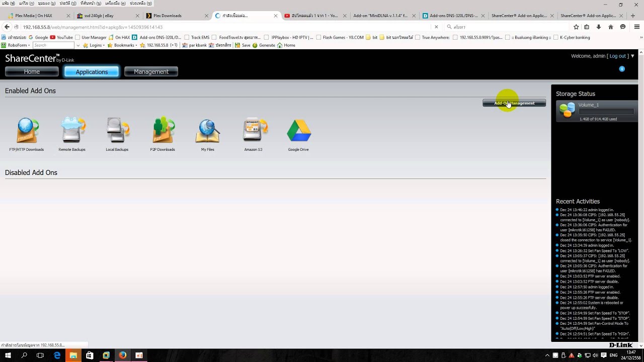Open the Amazon S3 add-on
Screen dimensions: 644x362
tap(253, 134)
